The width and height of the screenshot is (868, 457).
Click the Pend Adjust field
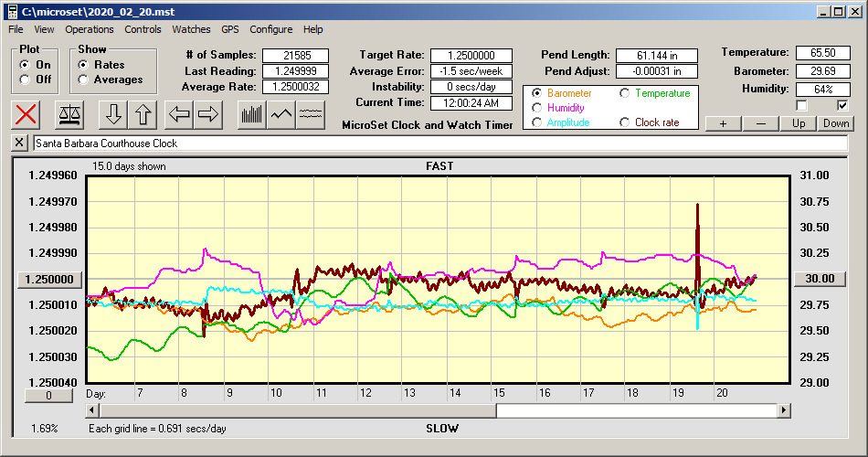[657, 71]
